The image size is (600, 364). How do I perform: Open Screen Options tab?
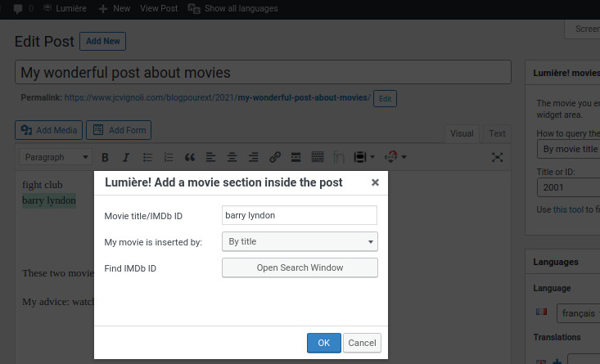[582, 29]
